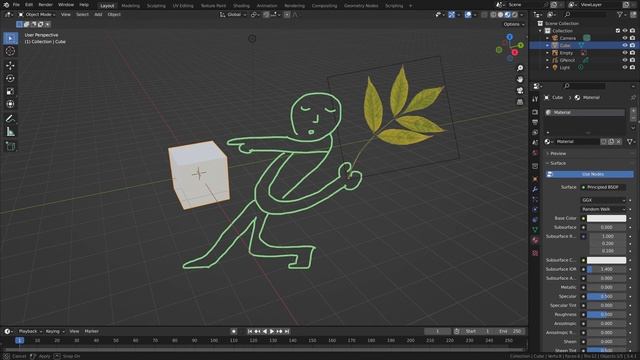
Task: Open the Object properties tab
Action: click(535, 179)
